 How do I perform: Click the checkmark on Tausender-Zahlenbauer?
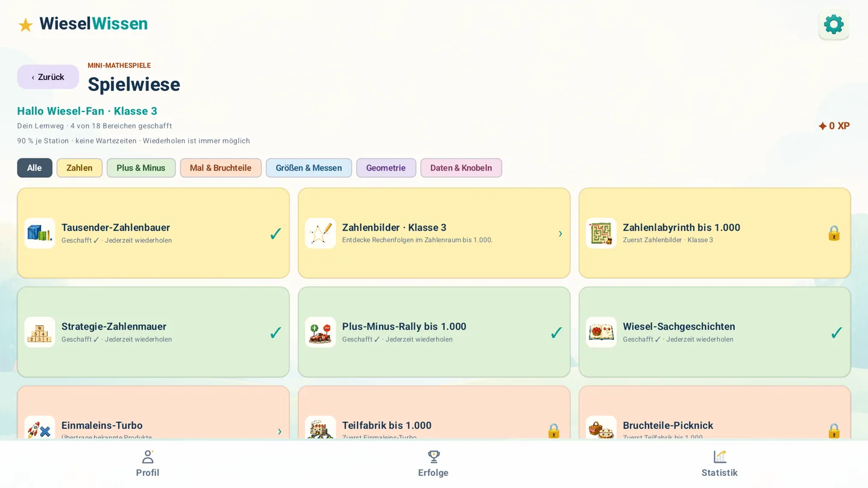pos(275,233)
